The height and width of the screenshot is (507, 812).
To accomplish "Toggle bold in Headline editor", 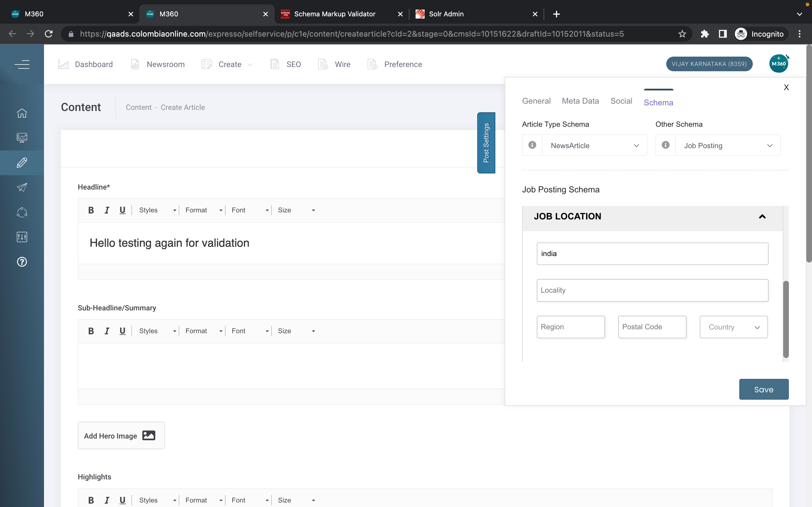I will [91, 210].
